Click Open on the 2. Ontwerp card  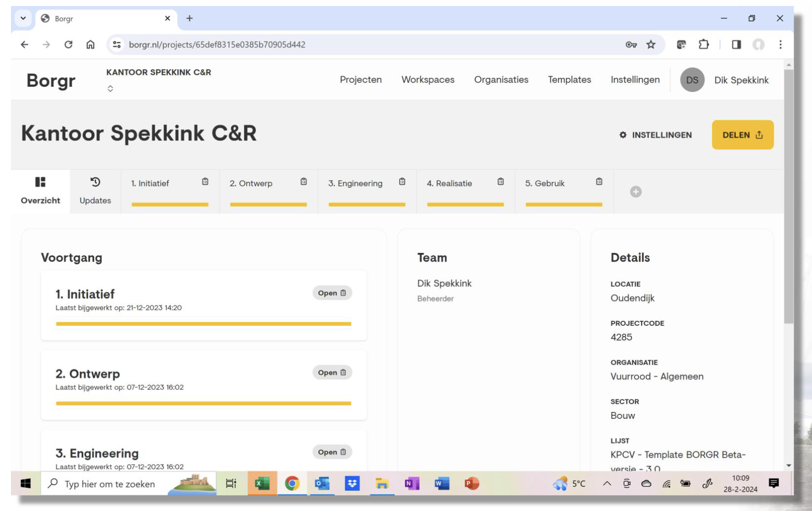332,373
